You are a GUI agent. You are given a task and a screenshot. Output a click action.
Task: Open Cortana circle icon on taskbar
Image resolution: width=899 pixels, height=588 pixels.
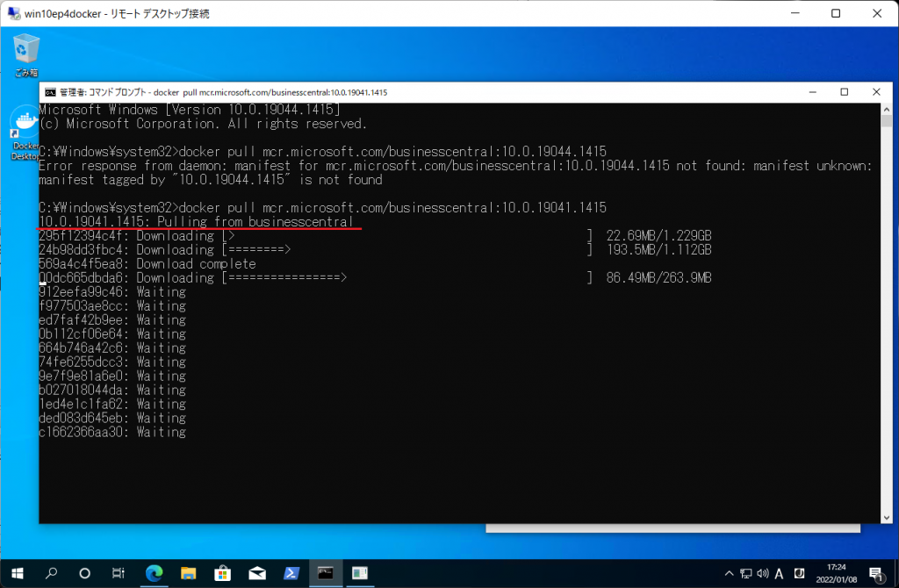(84, 573)
